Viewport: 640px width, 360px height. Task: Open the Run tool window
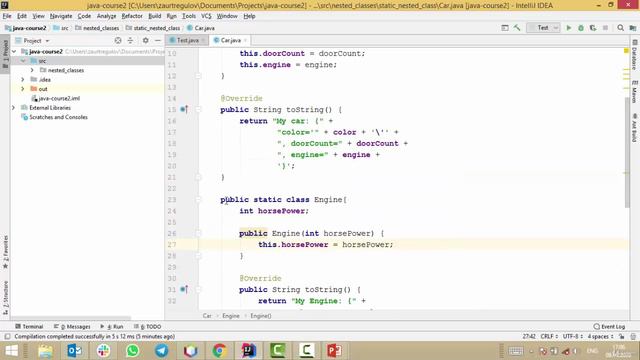click(x=111, y=327)
